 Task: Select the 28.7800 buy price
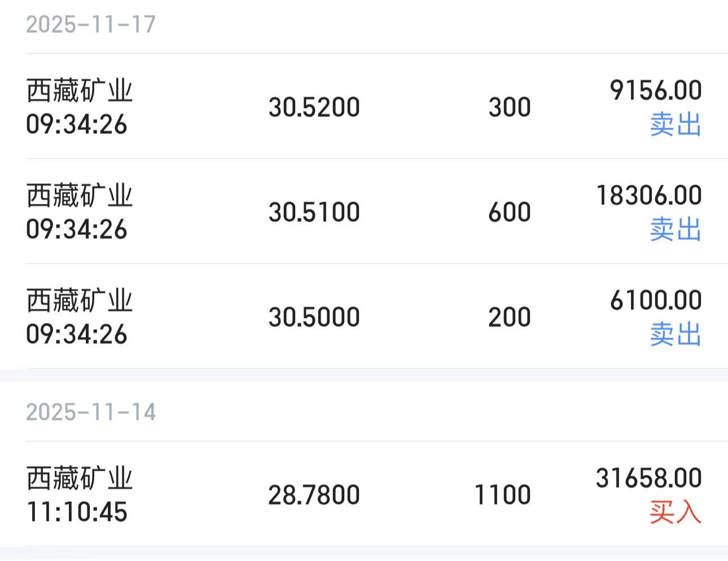[314, 495]
